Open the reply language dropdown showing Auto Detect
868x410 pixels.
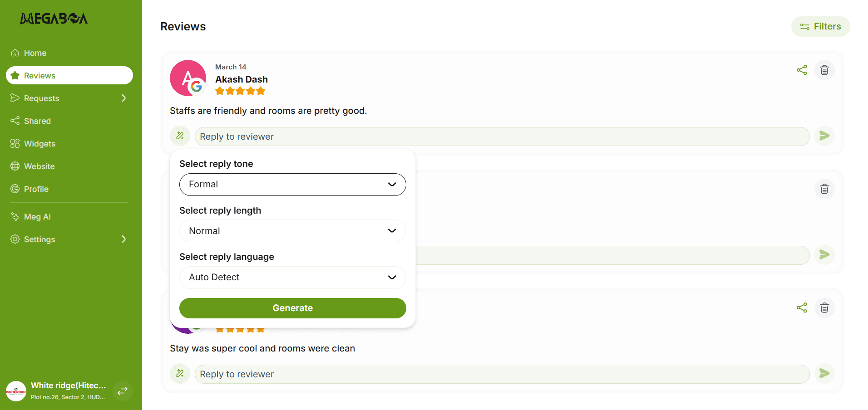292,278
